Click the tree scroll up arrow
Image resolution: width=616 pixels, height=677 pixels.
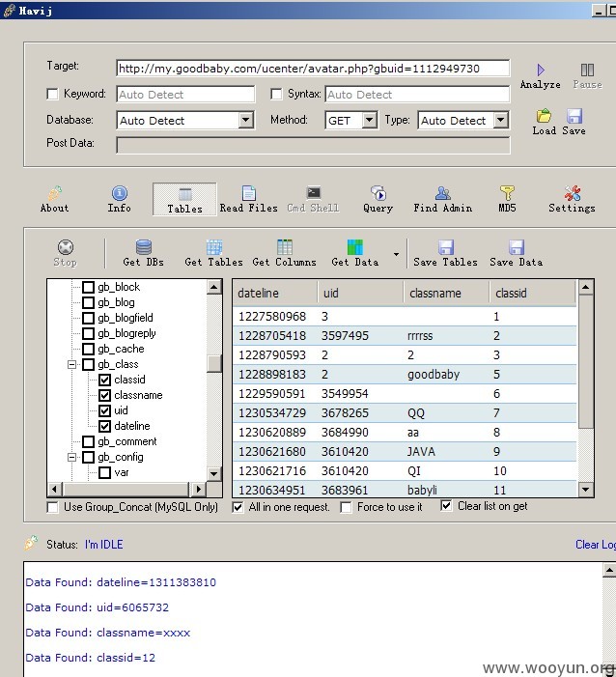(214, 287)
